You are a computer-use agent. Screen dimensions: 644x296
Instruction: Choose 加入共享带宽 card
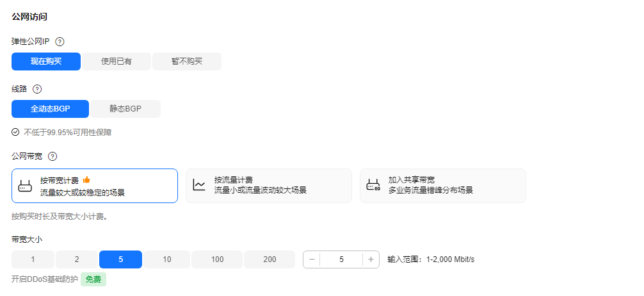(443, 186)
